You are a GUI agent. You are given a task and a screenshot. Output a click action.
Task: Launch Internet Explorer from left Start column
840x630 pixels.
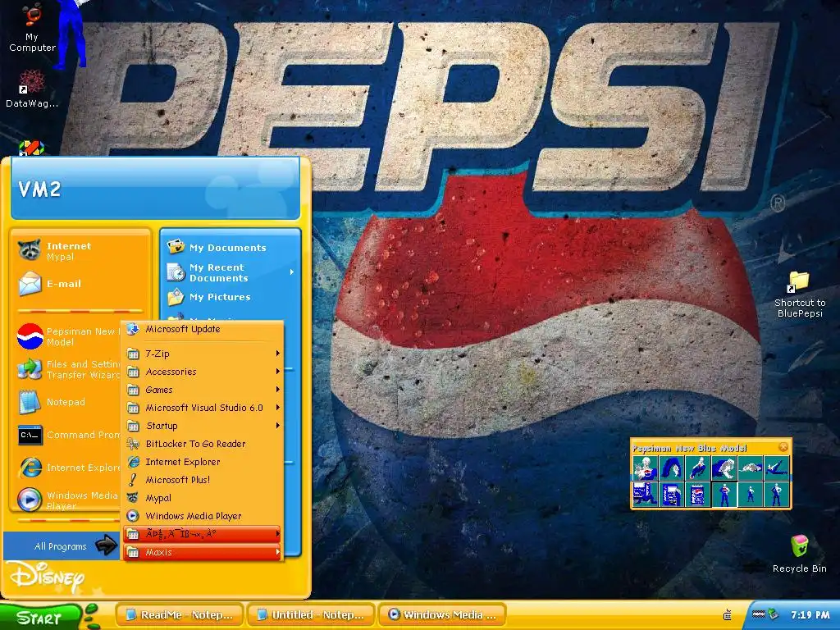point(69,467)
